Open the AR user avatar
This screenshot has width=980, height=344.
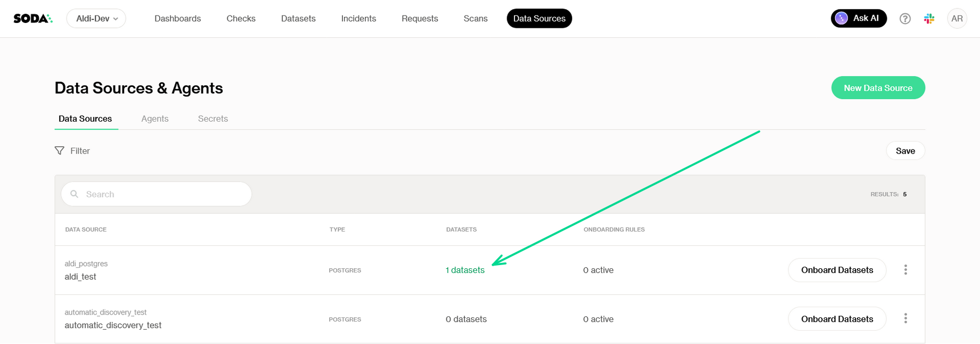coord(957,19)
